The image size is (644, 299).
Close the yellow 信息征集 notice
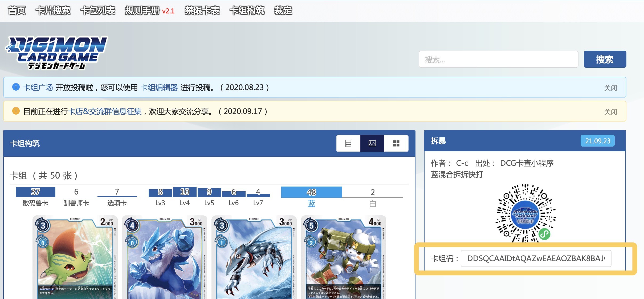[610, 112]
